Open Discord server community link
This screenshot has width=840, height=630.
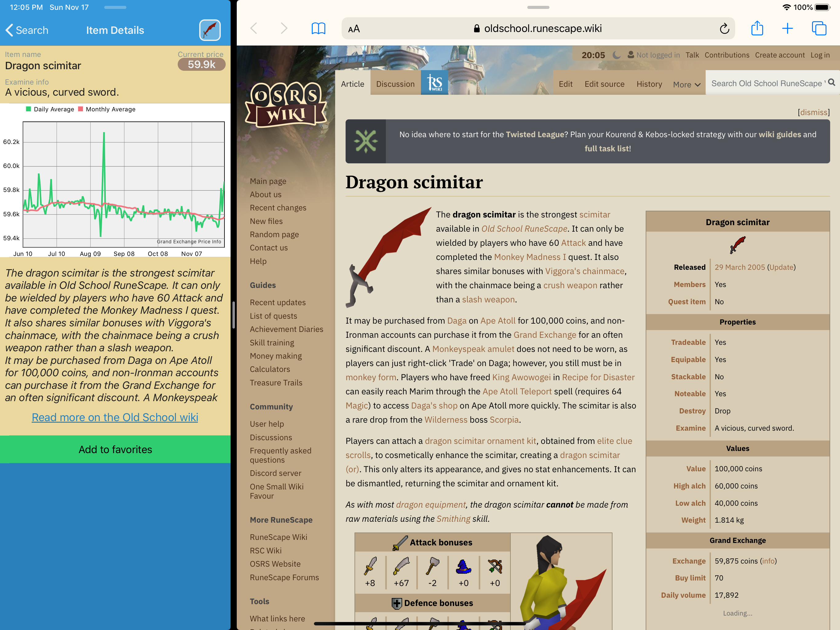point(275,473)
